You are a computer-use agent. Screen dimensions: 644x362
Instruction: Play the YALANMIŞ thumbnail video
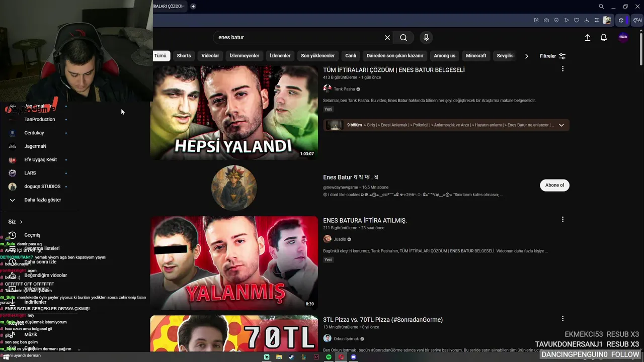(x=234, y=263)
